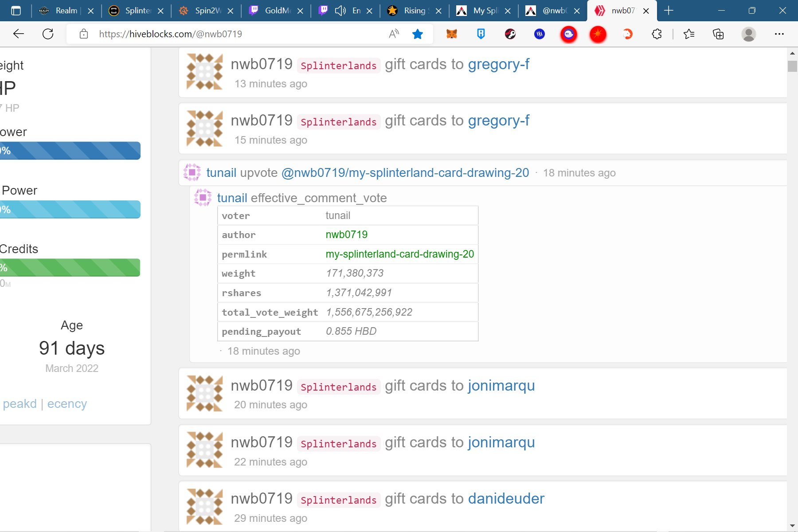
Task: Open the Collections icon in toolbar
Action: coord(718,34)
